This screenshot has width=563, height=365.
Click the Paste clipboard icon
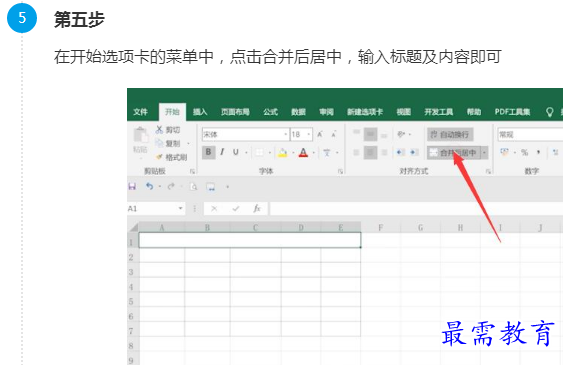coord(140,136)
